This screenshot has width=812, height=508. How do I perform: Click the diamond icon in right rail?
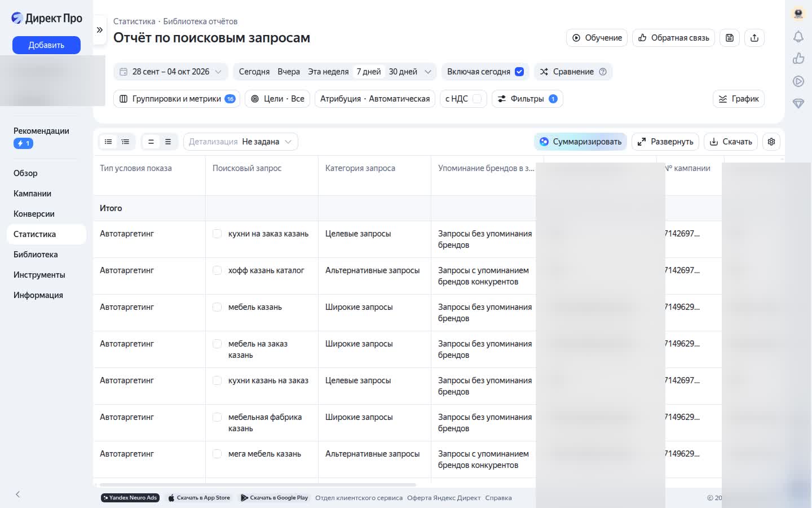coord(798,104)
